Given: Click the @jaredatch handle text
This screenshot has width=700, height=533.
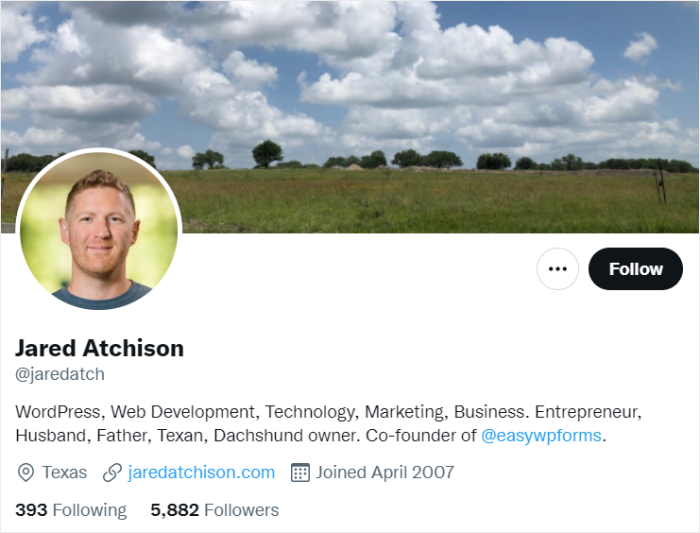Looking at the screenshot, I should click(x=60, y=374).
